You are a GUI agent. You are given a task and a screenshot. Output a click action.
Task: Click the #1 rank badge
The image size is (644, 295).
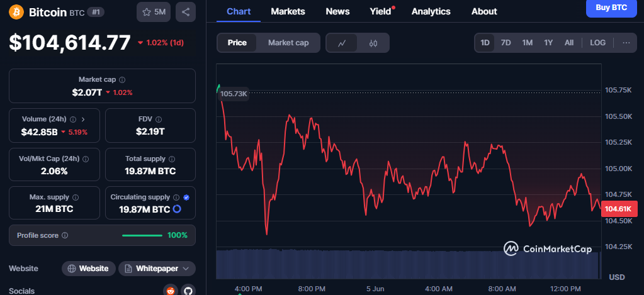coord(96,13)
